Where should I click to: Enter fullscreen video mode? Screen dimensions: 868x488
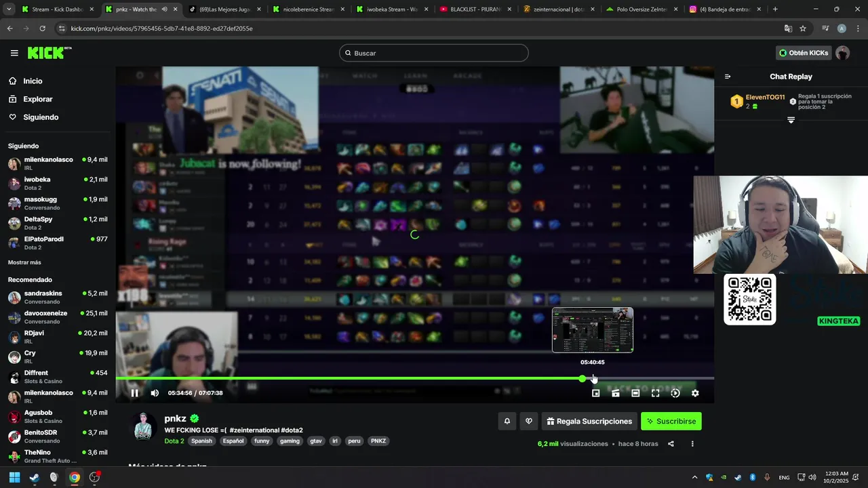coord(655,393)
